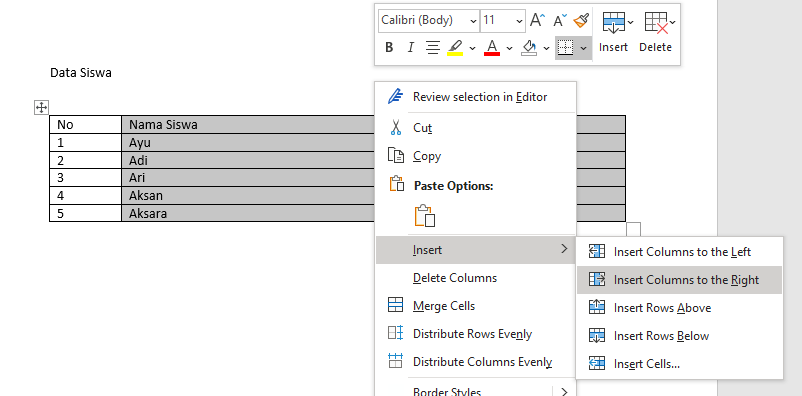Screen dimensions: 802x396
Task: Open the font size 11 dropdown
Action: pyautogui.click(x=503, y=20)
